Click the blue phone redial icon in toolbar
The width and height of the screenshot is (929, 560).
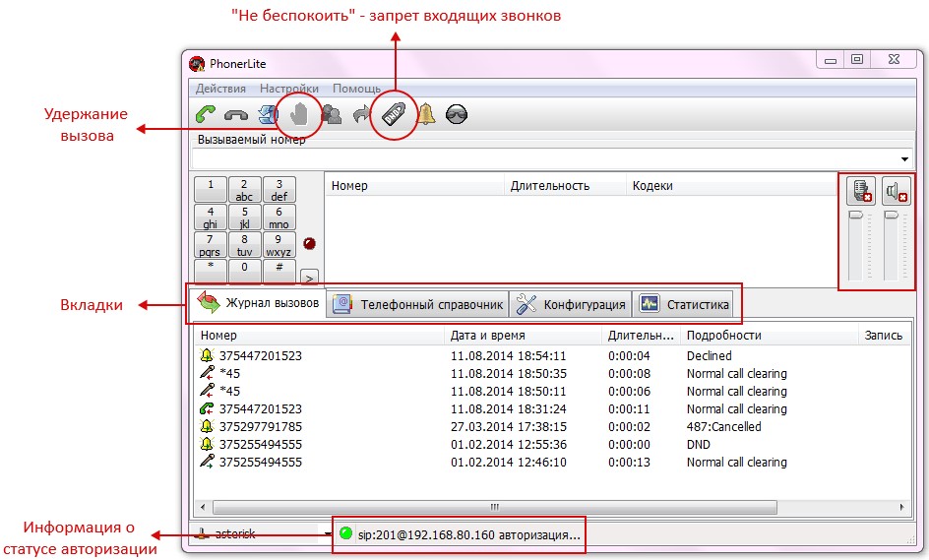pyautogui.click(x=269, y=114)
